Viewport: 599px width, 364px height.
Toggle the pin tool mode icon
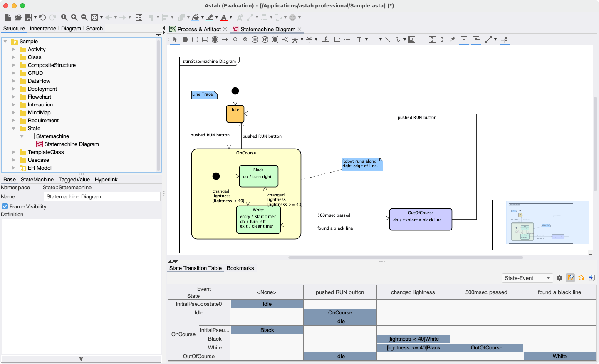tap(453, 40)
